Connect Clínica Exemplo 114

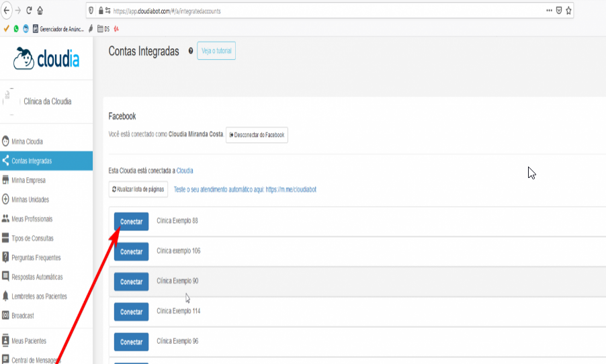tap(131, 312)
